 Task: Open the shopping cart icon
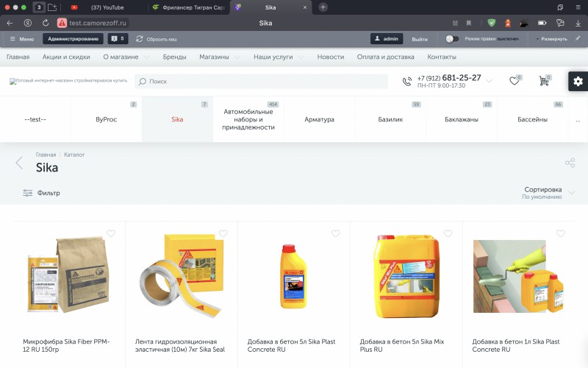click(x=544, y=81)
